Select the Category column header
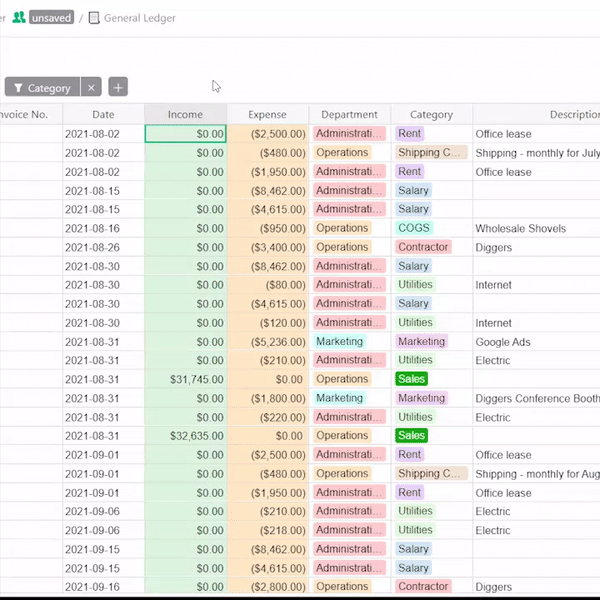600x600 pixels. pyautogui.click(x=431, y=114)
